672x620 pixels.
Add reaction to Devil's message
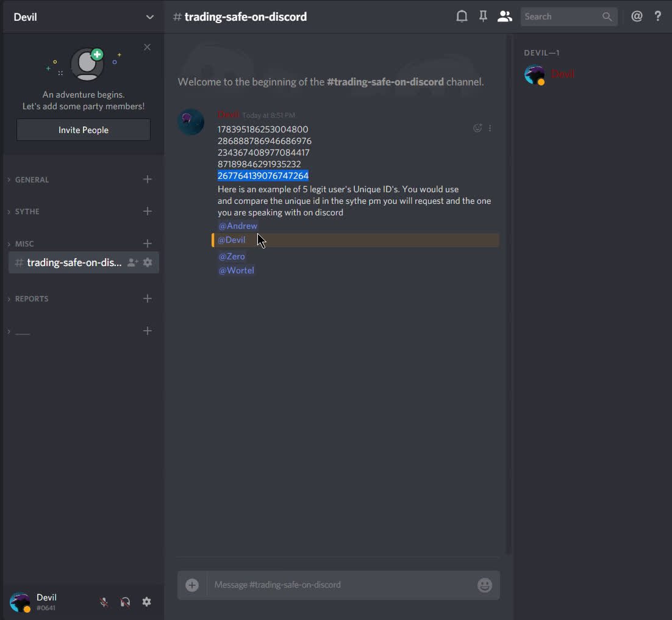tap(477, 128)
